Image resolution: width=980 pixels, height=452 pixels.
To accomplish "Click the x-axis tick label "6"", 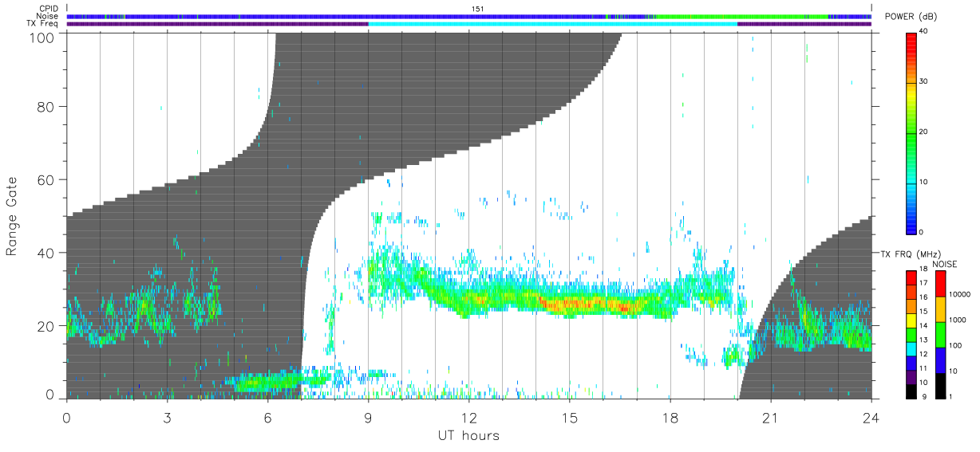I will pyautogui.click(x=267, y=417).
